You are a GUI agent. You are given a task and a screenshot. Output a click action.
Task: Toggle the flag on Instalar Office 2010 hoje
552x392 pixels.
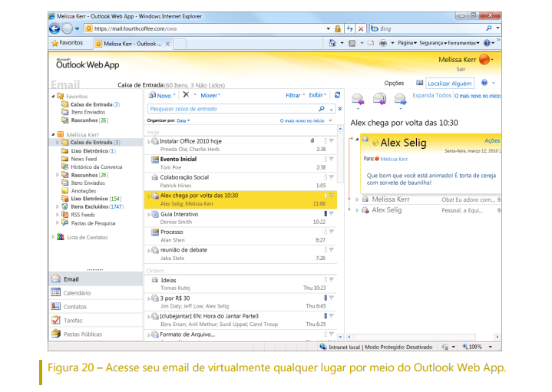tap(332, 141)
